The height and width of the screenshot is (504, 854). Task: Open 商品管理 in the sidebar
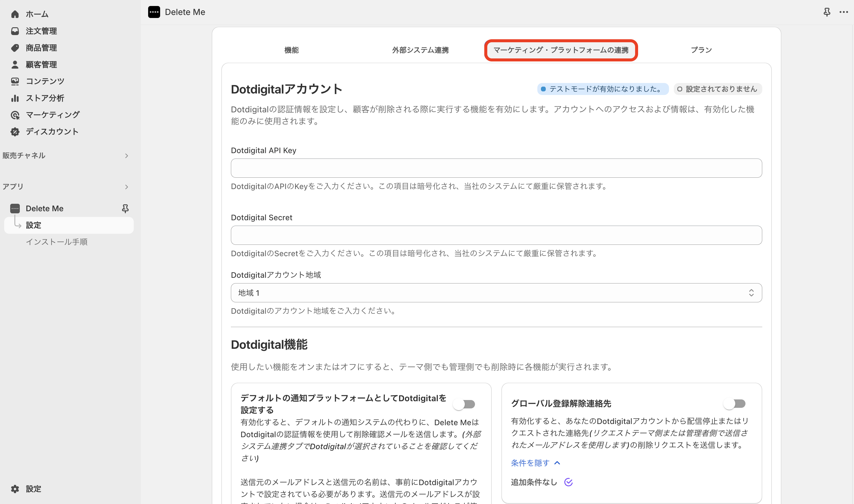pos(41,48)
